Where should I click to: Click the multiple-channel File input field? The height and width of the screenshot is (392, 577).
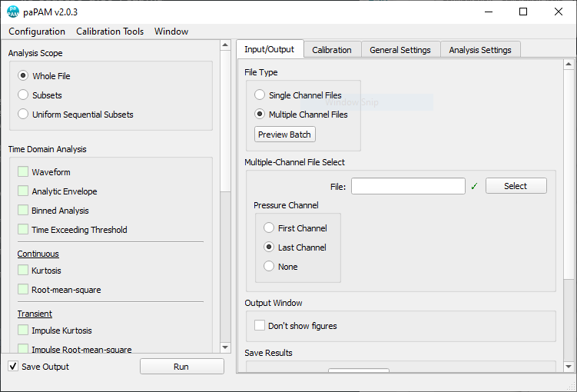pyautogui.click(x=408, y=186)
